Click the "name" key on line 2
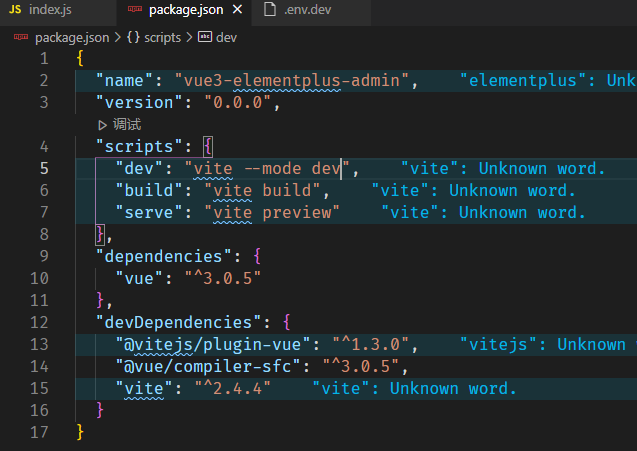637x451 pixels. 124,80
